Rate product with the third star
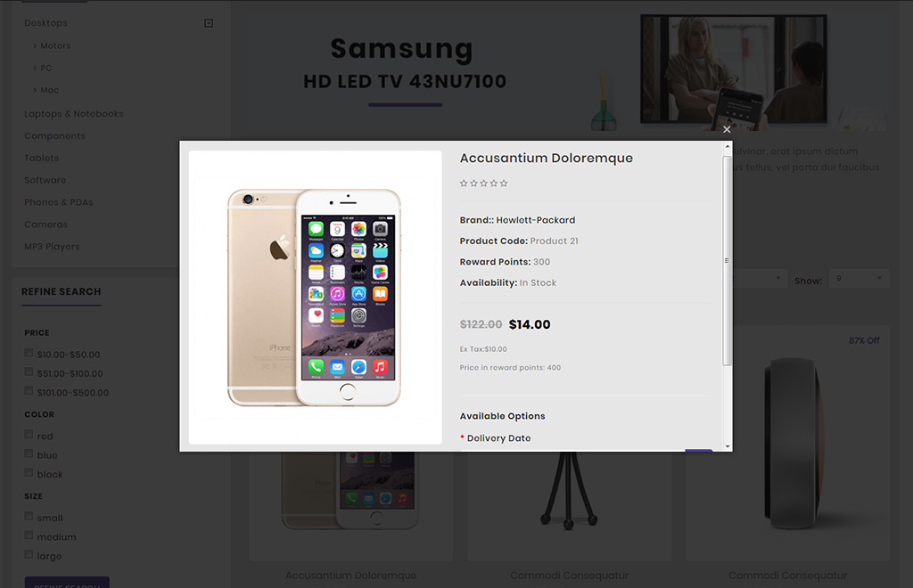Screen dimensions: 913x588 (x=484, y=184)
